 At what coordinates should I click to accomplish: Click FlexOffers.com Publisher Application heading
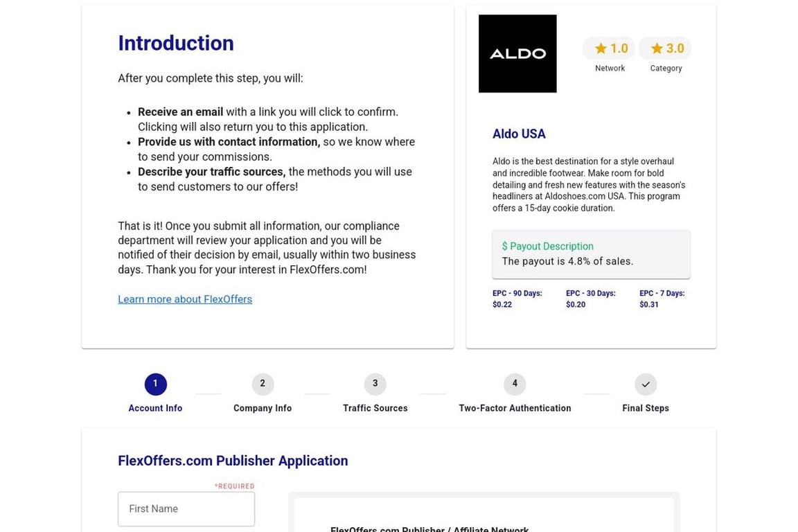click(233, 461)
